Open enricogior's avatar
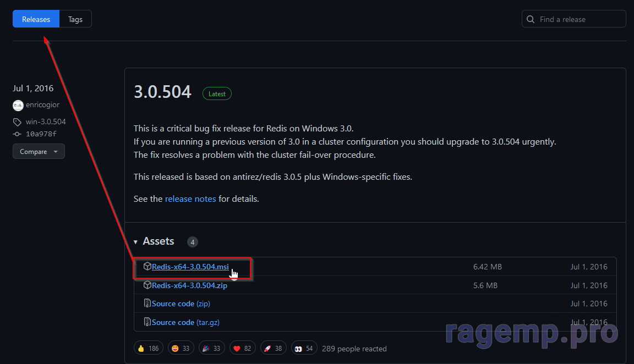The width and height of the screenshot is (634, 364). (18, 105)
